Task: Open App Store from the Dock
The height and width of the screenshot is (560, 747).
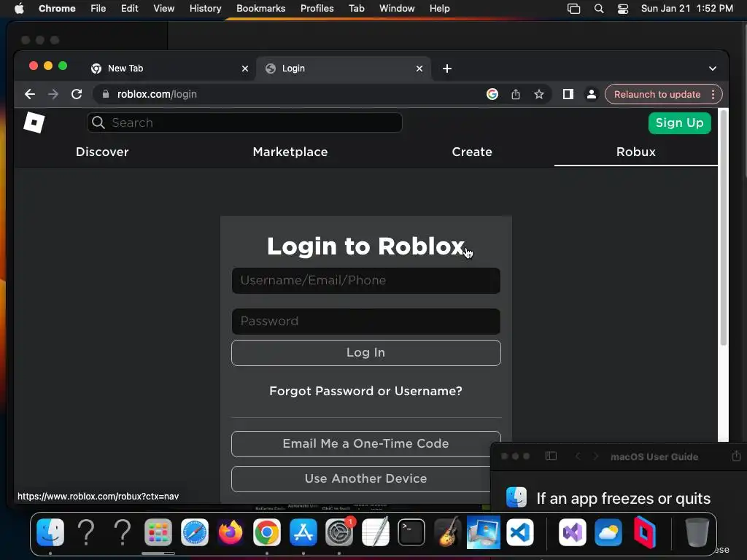Action: coord(303,532)
